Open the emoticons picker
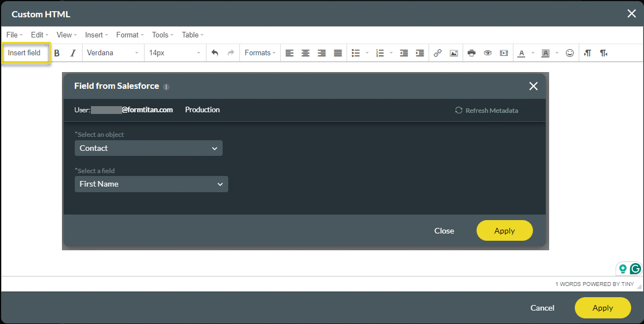The width and height of the screenshot is (644, 324). pyautogui.click(x=570, y=53)
